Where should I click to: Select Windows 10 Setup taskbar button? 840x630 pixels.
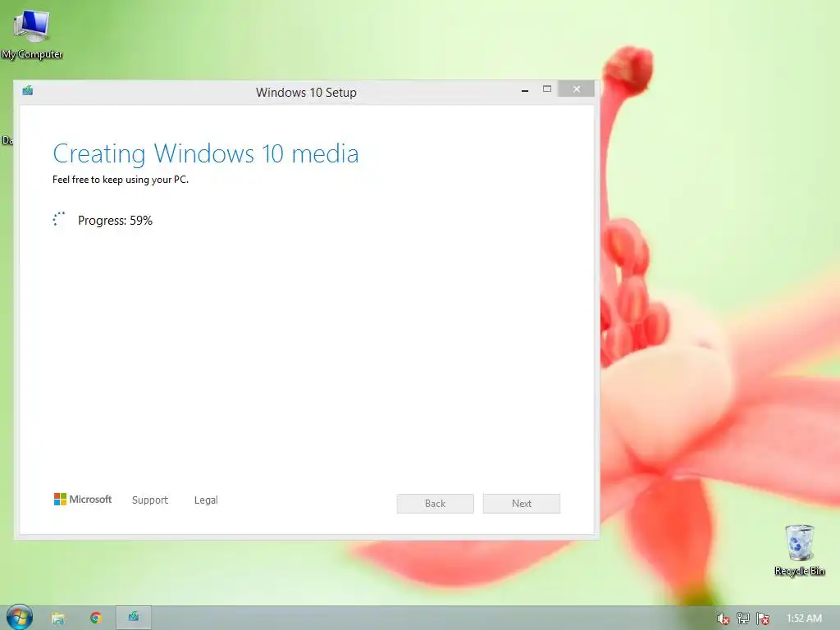(x=134, y=618)
